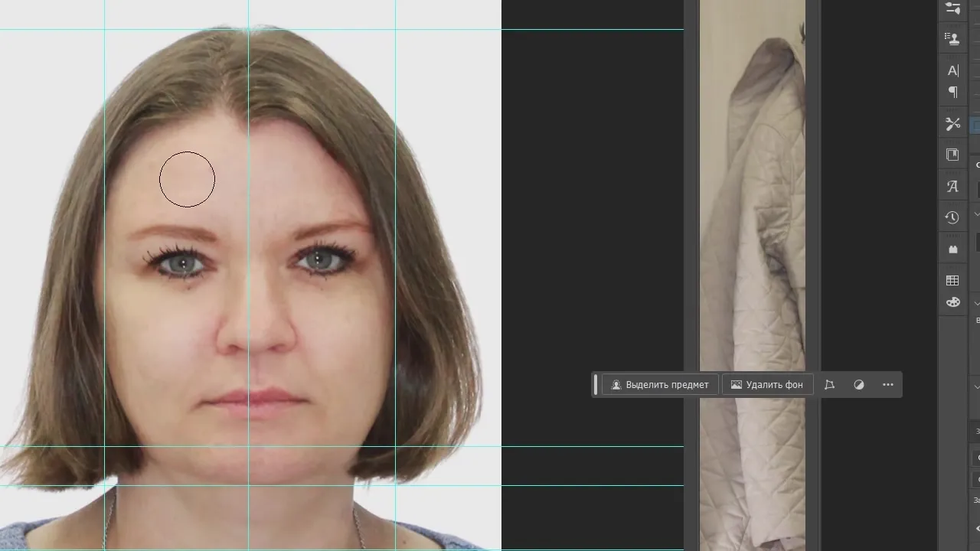The image size is (980, 551).
Task: Grab the contextual task bar handle
Action: click(x=596, y=385)
